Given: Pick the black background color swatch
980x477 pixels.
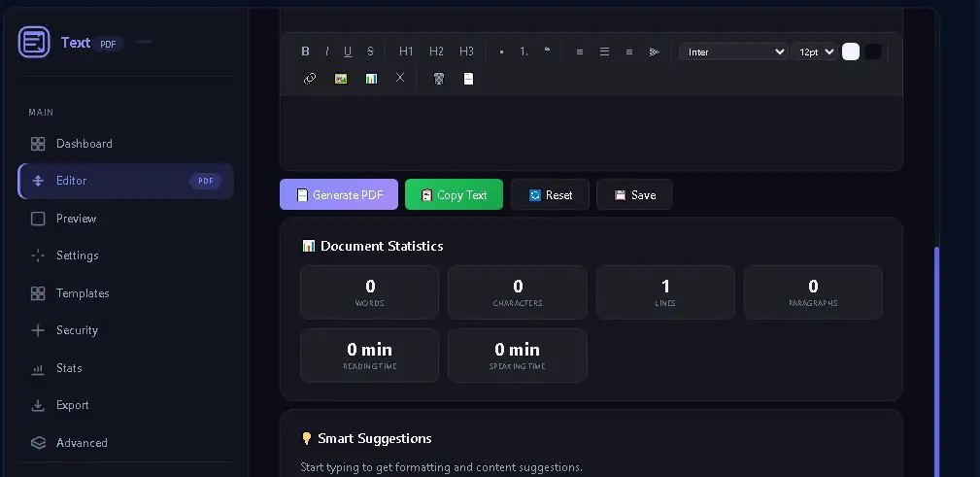Looking at the screenshot, I should (x=873, y=51).
